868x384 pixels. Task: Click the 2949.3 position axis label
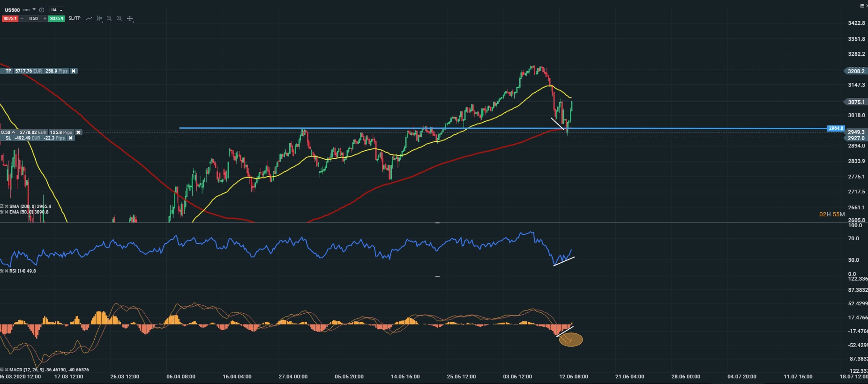tap(856, 132)
